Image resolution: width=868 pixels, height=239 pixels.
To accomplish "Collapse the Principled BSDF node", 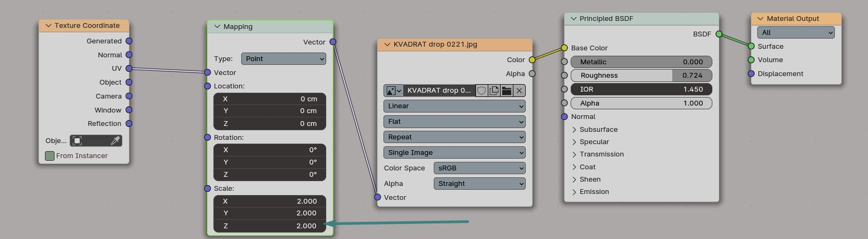I will pyautogui.click(x=573, y=18).
